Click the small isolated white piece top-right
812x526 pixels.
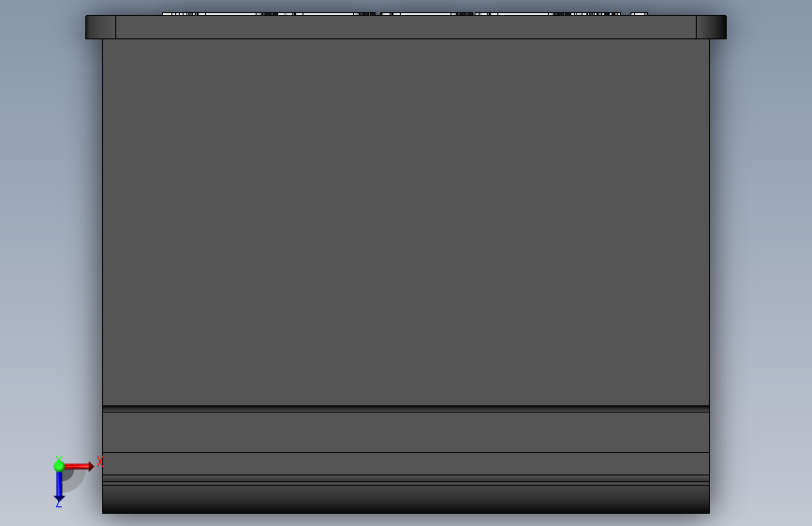tap(639, 14)
